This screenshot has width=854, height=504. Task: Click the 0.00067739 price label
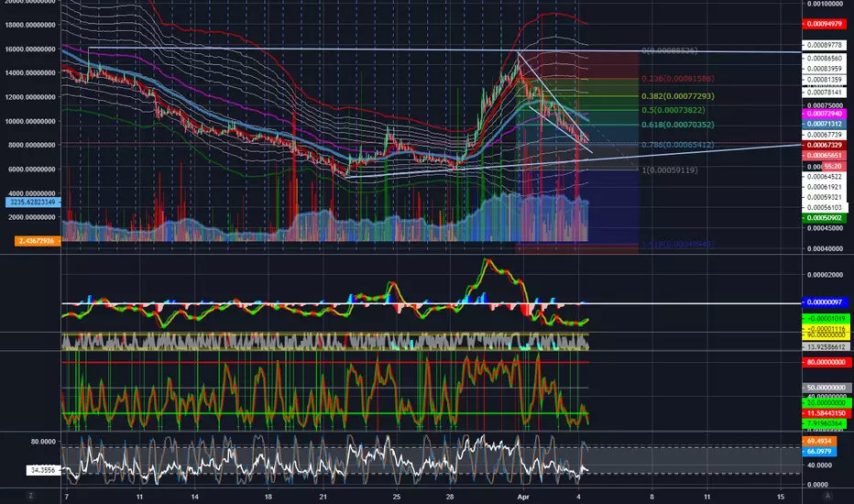(825, 135)
